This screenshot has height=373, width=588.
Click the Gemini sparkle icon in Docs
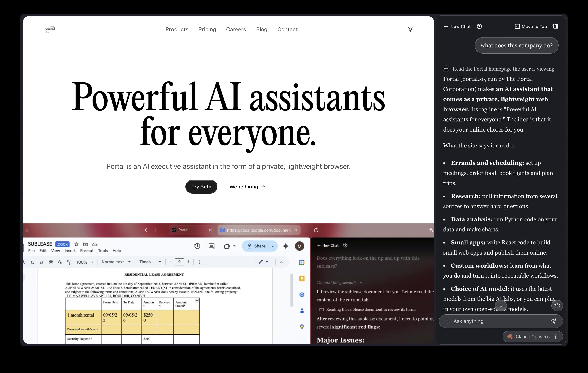pyautogui.click(x=286, y=246)
